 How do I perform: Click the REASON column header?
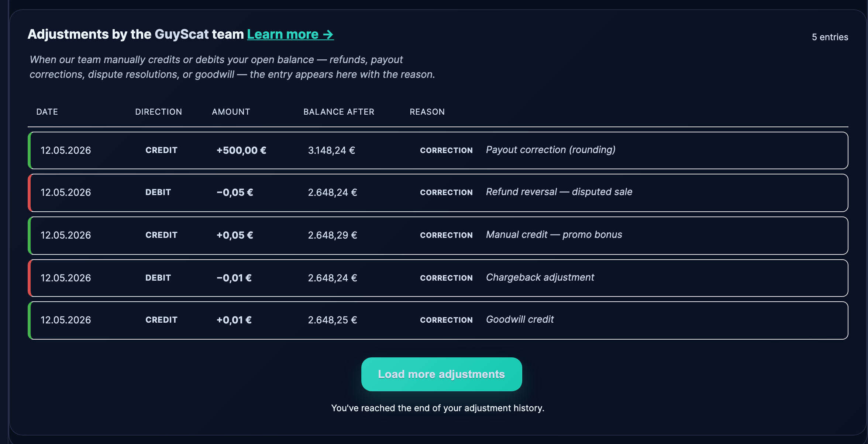[x=427, y=112]
